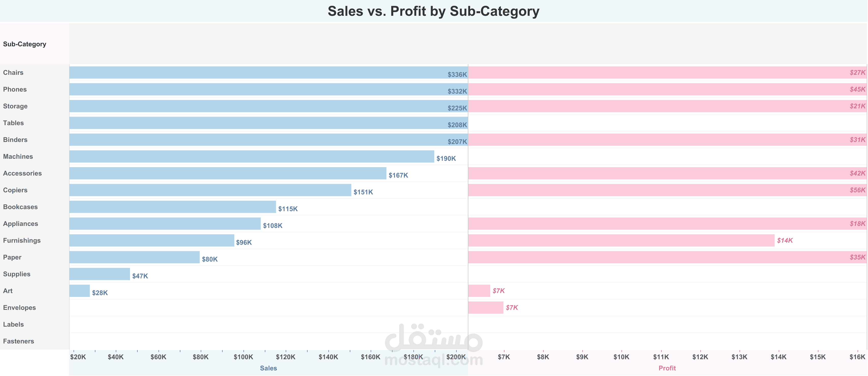
Task: Select the Fasteners row label
Action: pyautogui.click(x=19, y=341)
